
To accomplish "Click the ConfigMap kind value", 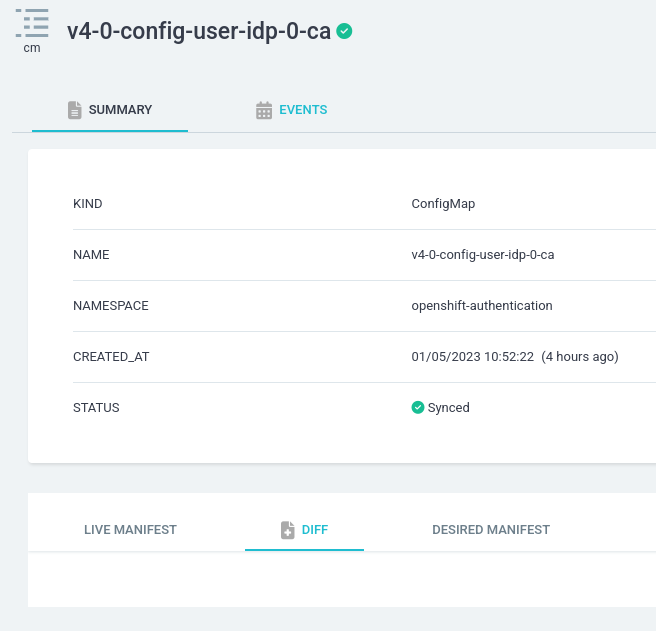I will pos(443,204).
